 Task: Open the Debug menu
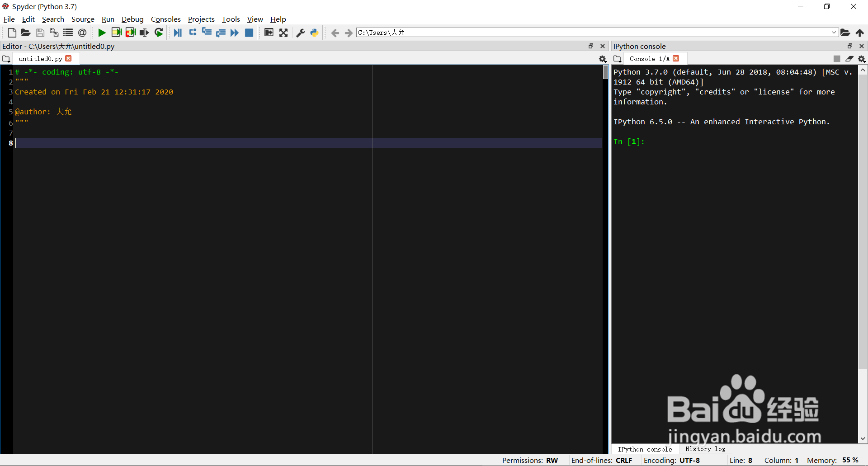[132, 19]
